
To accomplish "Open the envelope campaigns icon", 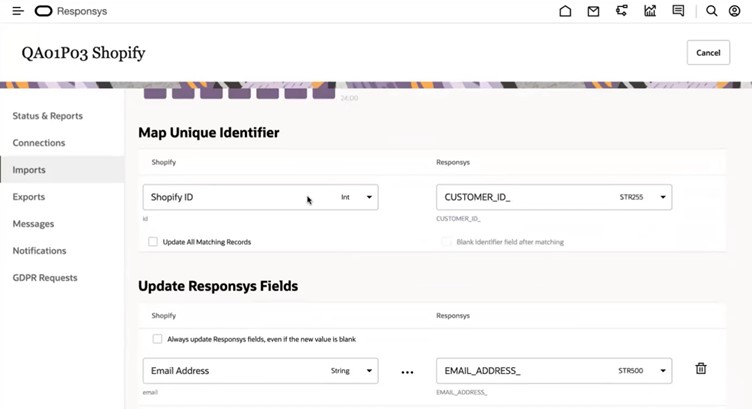I will [593, 11].
